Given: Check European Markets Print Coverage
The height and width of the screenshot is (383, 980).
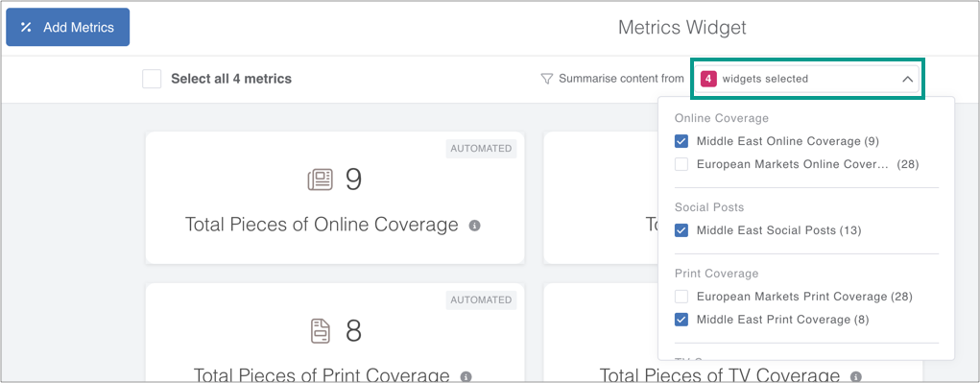Looking at the screenshot, I should click(681, 297).
